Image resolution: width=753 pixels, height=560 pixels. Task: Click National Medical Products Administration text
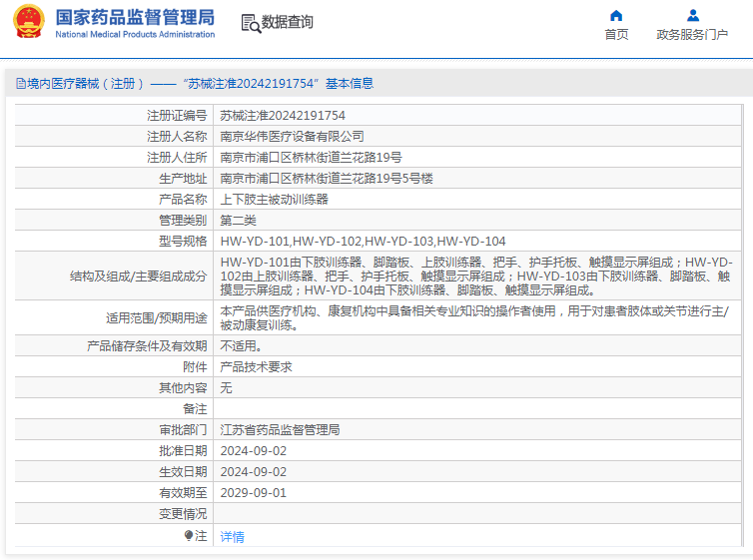click(135, 35)
